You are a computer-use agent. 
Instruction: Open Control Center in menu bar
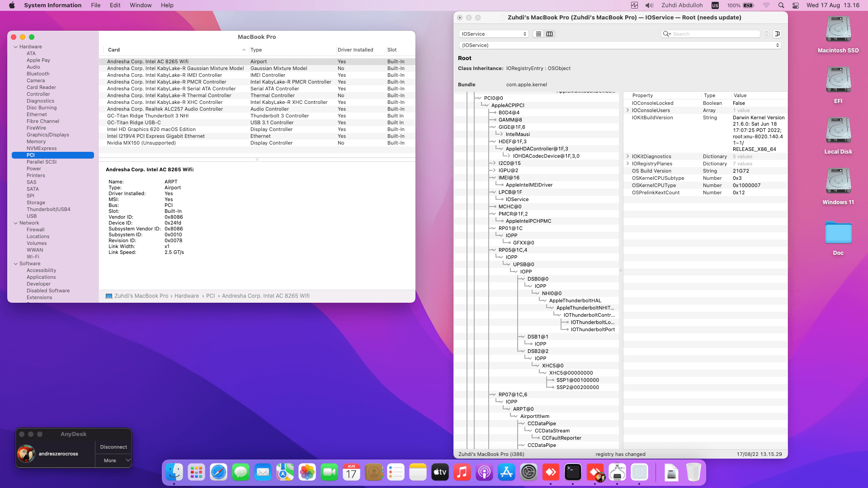[x=796, y=5]
